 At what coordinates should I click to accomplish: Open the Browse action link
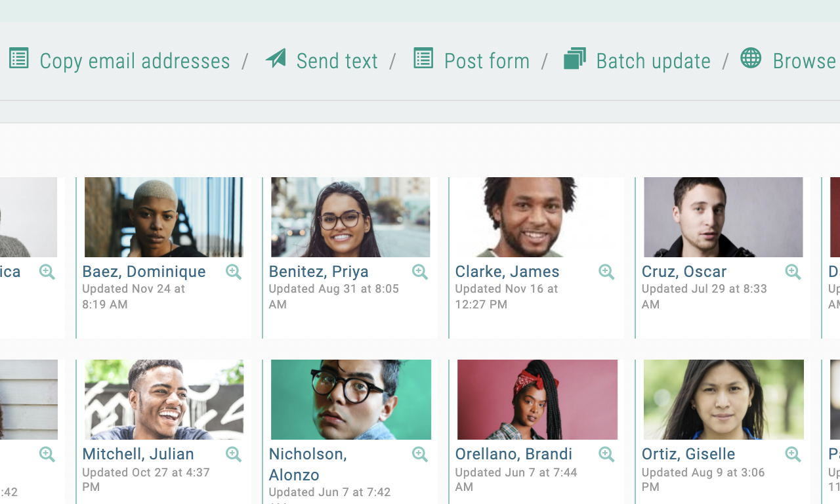[x=806, y=61]
